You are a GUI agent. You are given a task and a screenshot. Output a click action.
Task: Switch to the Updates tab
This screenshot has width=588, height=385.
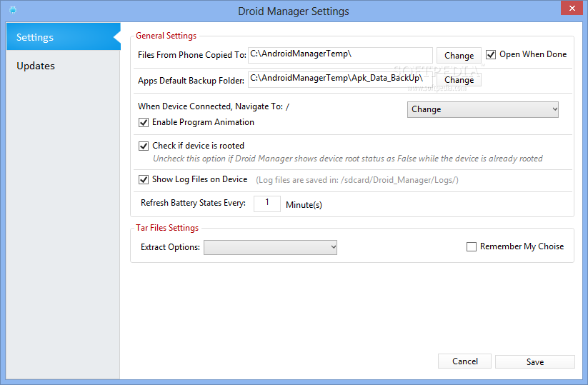(x=36, y=66)
